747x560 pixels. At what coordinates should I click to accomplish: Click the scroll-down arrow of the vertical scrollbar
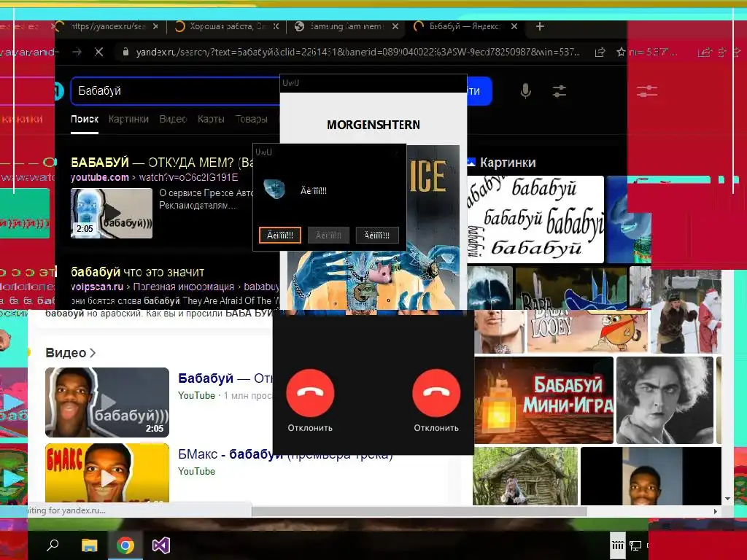coord(727,499)
